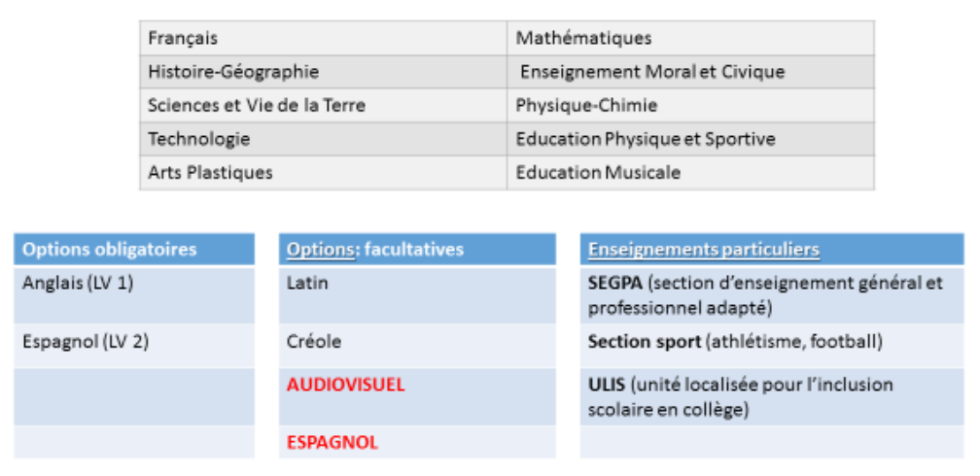Click the underlined Options facultatives header
Screen dimensions: 980x476
(x=375, y=250)
